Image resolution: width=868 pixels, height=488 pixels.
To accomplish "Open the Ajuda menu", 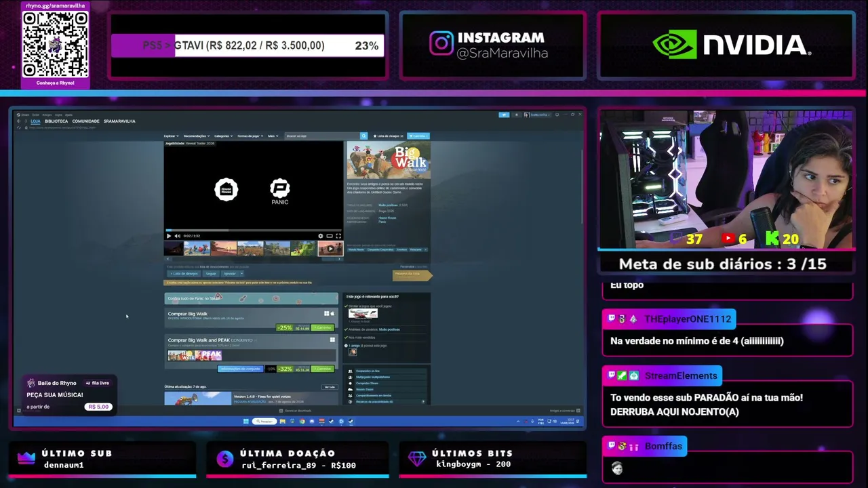I will (x=68, y=115).
